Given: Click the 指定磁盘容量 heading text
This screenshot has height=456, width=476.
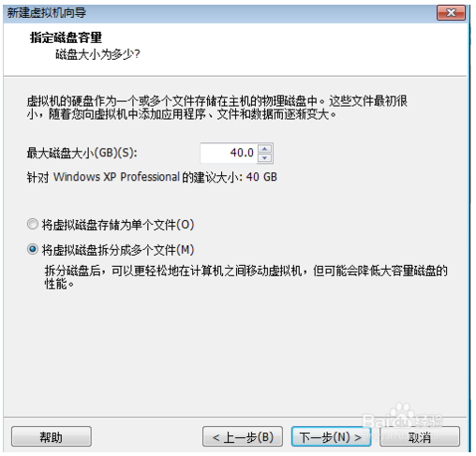Looking at the screenshot, I should (66, 37).
